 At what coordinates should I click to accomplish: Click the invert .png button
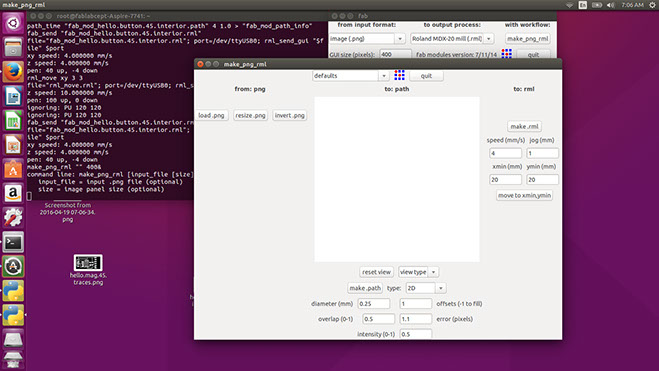[290, 115]
